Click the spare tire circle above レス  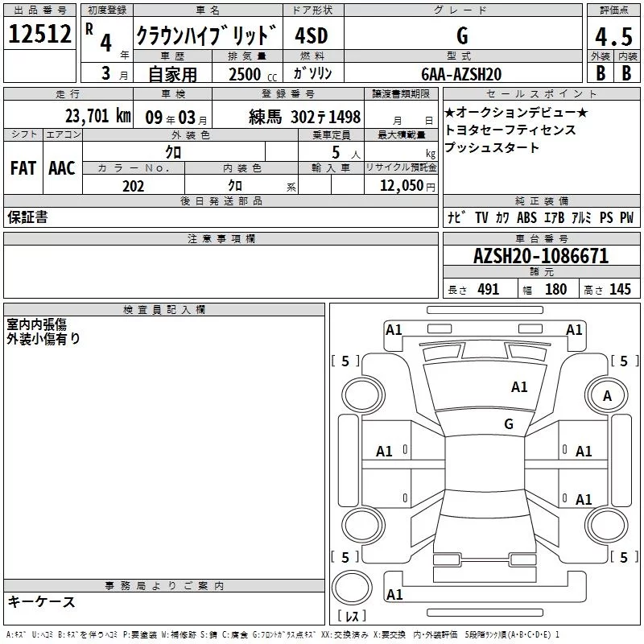352,588
